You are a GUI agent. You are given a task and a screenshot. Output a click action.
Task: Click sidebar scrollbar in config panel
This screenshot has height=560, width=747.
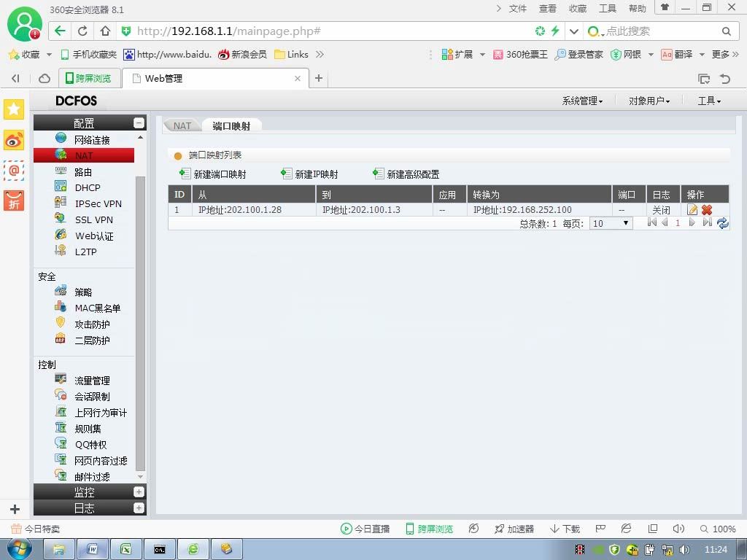pos(140,323)
